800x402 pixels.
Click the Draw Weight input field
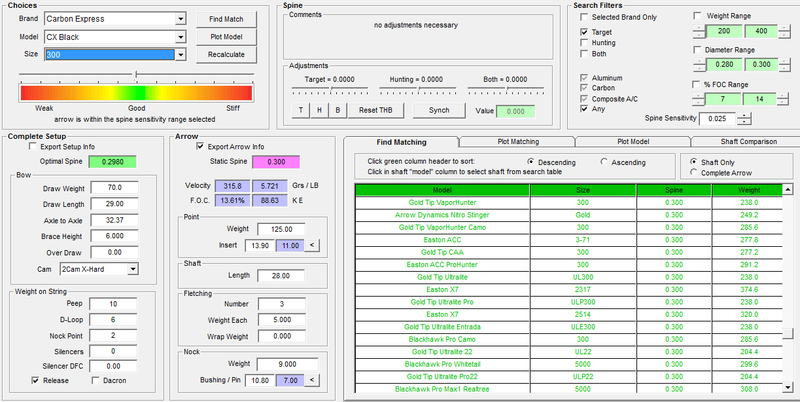114,188
